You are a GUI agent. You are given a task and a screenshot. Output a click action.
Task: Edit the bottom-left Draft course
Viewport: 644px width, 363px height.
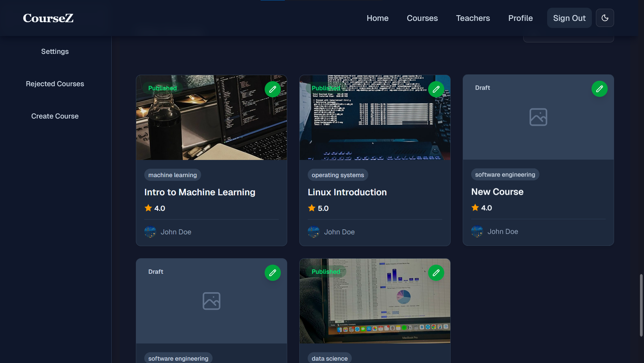pyautogui.click(x=272, y=273)
